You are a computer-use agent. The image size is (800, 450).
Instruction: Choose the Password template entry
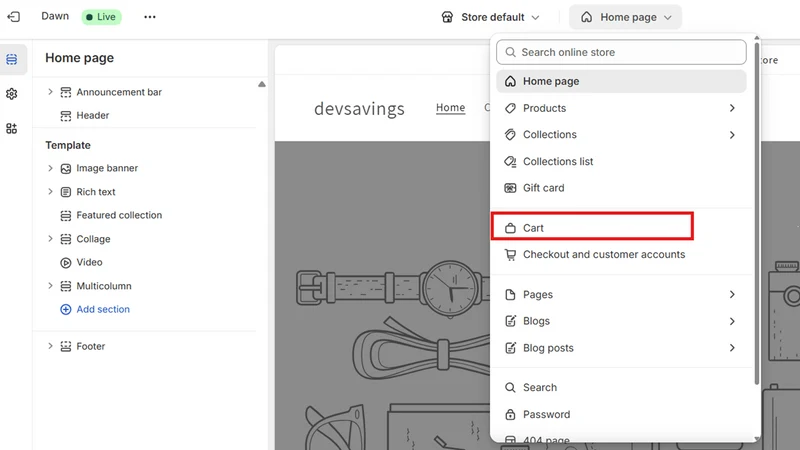tap(621, 414)
